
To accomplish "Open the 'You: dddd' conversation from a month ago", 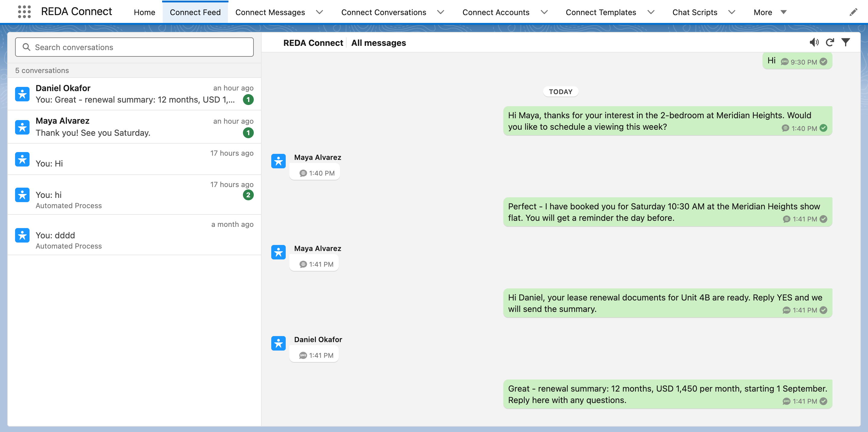I will click(x=134, y=235).
